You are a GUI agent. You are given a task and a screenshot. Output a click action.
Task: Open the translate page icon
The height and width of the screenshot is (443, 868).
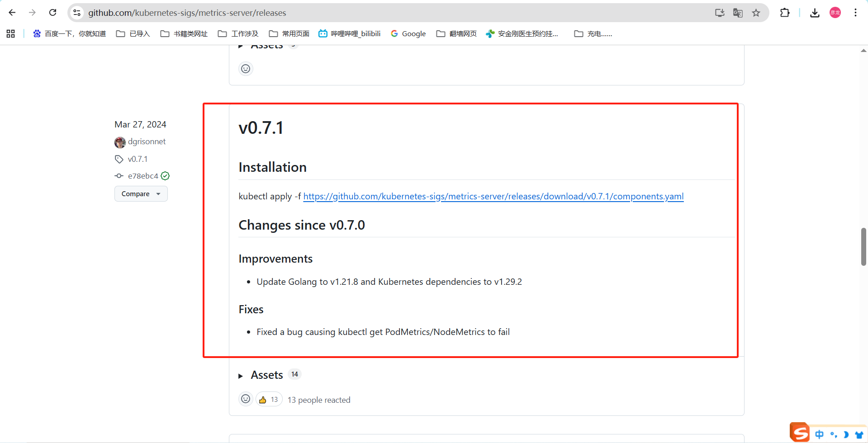tap(738, 13)
